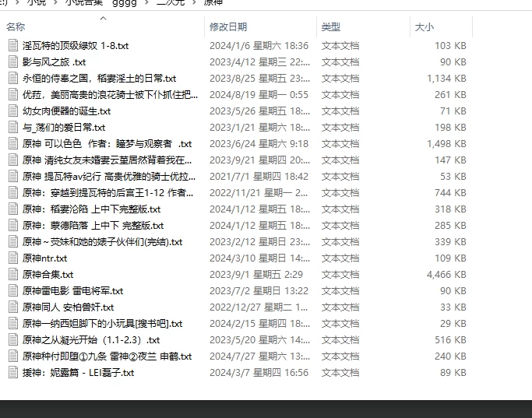This screenshot has width=532, height=418.
Task: Click the 29 KB size value
Action: pyautogui.click(x=453, y=323)
